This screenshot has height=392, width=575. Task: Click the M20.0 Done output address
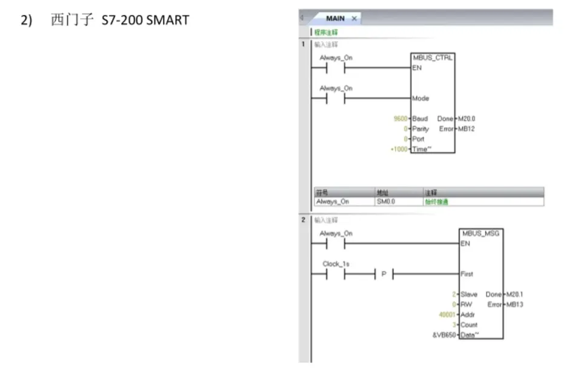pos(466,119)
